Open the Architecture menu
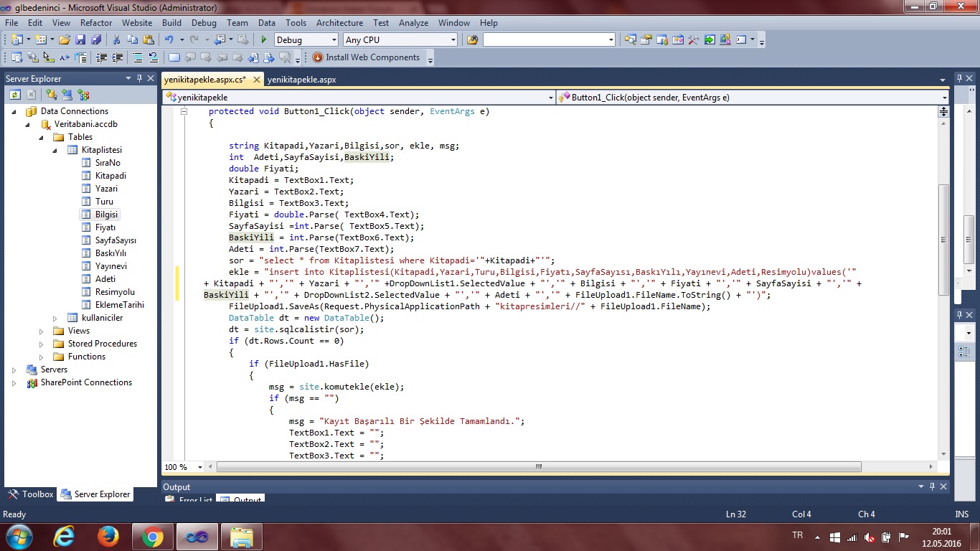The width and height of the screenshot is (980, 551). pyautogui.click(x=339, y=23)
